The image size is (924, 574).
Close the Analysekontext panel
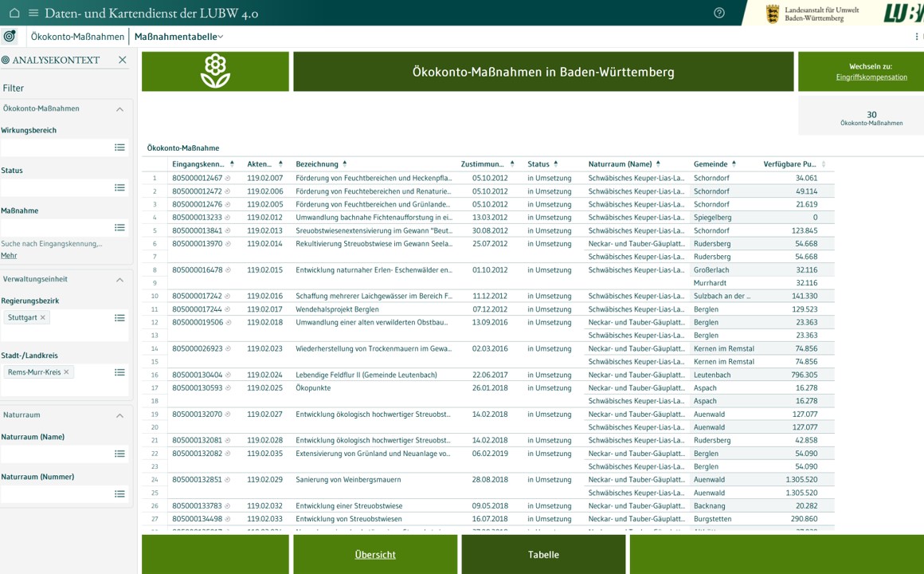click(123, 60)
